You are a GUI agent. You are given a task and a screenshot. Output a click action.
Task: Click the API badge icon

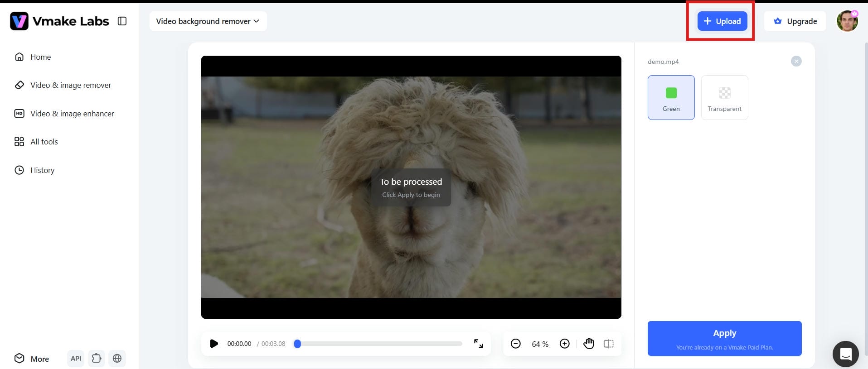click(x=76, y=359)
